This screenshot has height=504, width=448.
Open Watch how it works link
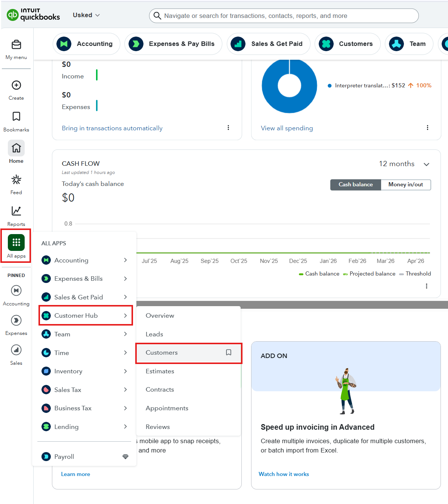pyautogui.click(x=284, y=474)
